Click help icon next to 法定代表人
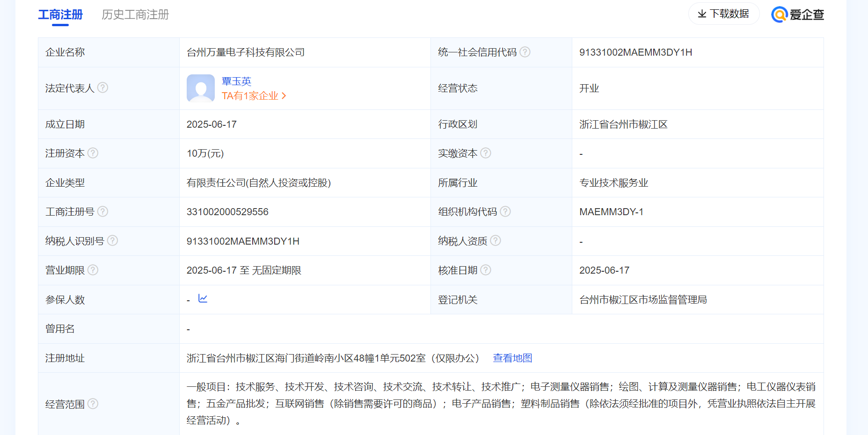Viewport: 868px width, 435px height. (102, 87)
